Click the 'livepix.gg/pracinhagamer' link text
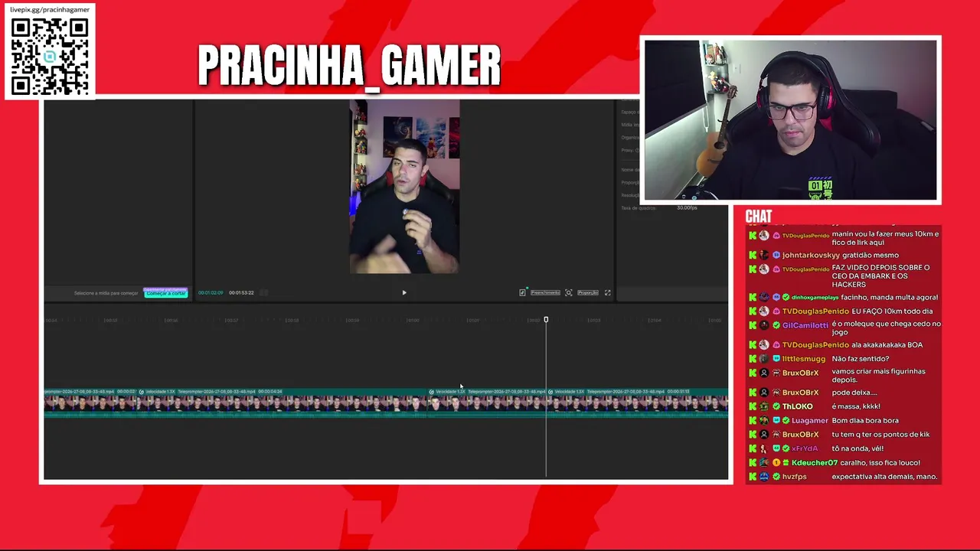Viewport: 980px width, 551px height. (50, 9)
